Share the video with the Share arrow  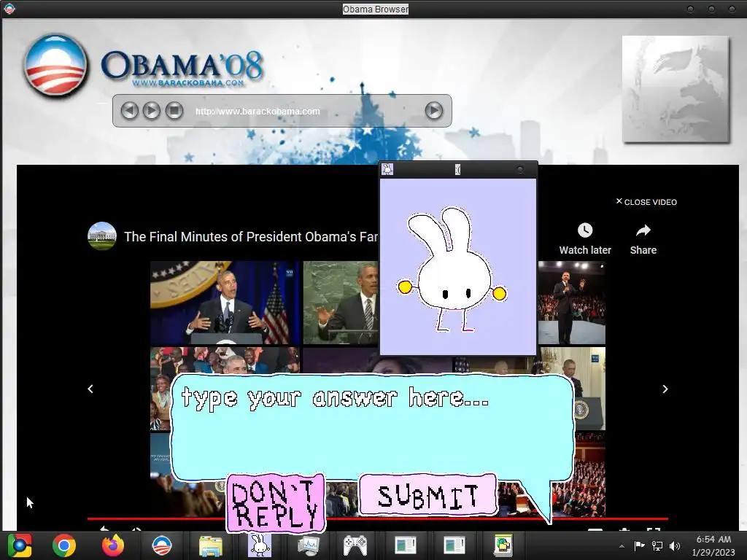pos(643,239)
